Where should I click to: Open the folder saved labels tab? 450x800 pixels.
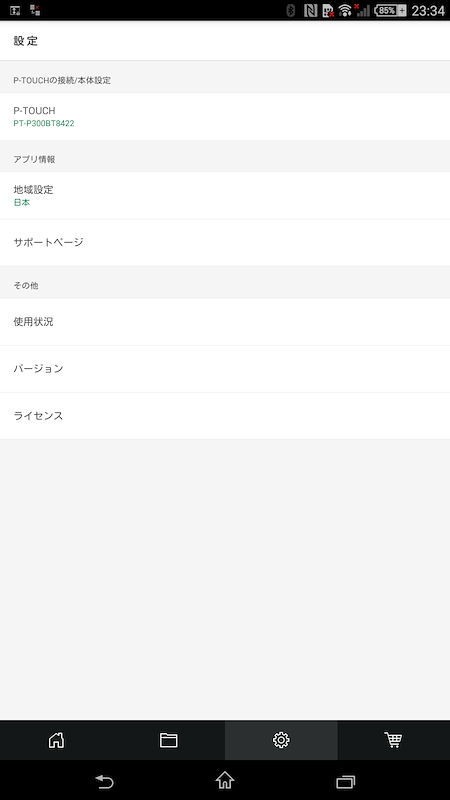168,740
